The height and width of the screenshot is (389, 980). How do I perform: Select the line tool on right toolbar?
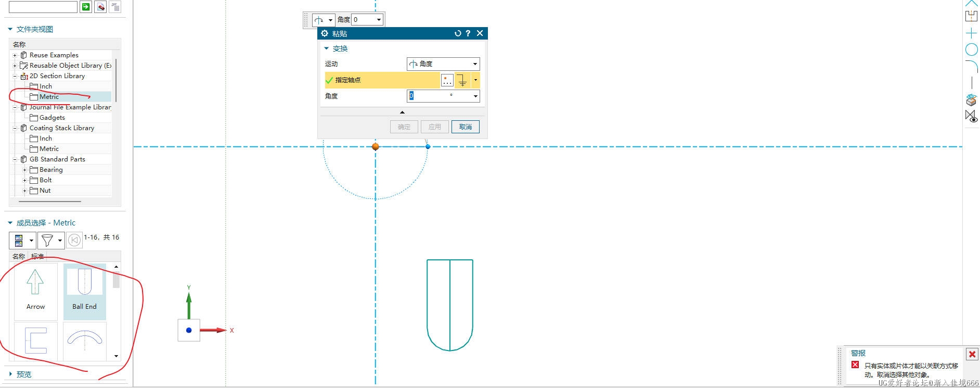click(x=971, y=82)
